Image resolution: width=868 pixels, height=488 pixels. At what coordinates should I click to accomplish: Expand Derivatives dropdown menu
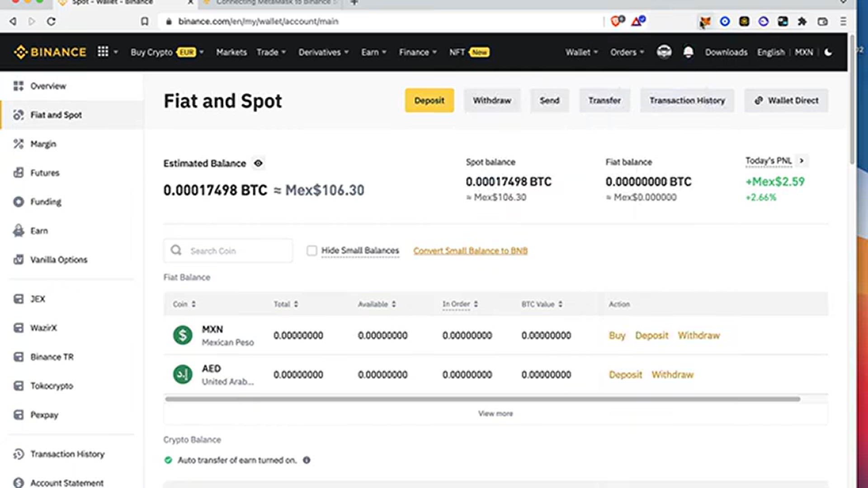324,52
